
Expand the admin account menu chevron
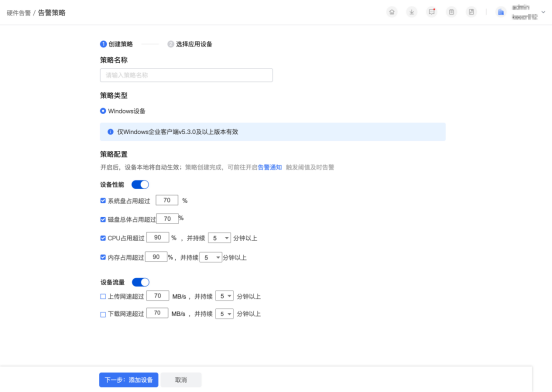(x=543, y=12)
